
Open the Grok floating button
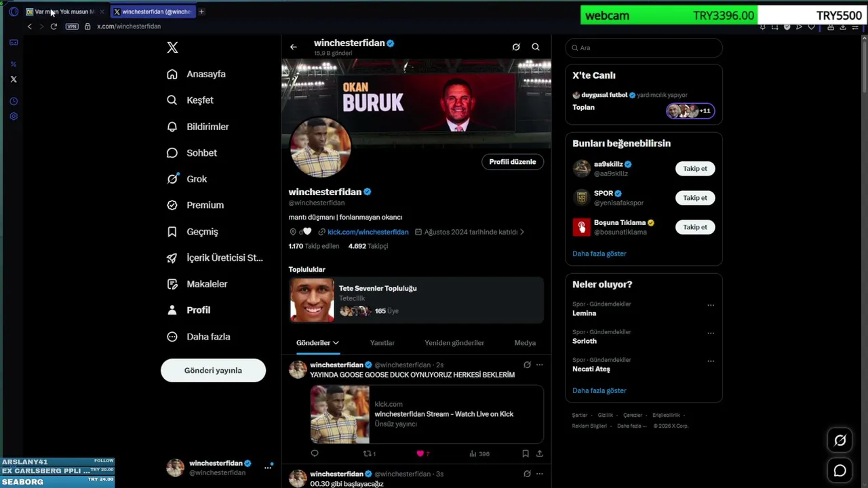coord(840,441)
